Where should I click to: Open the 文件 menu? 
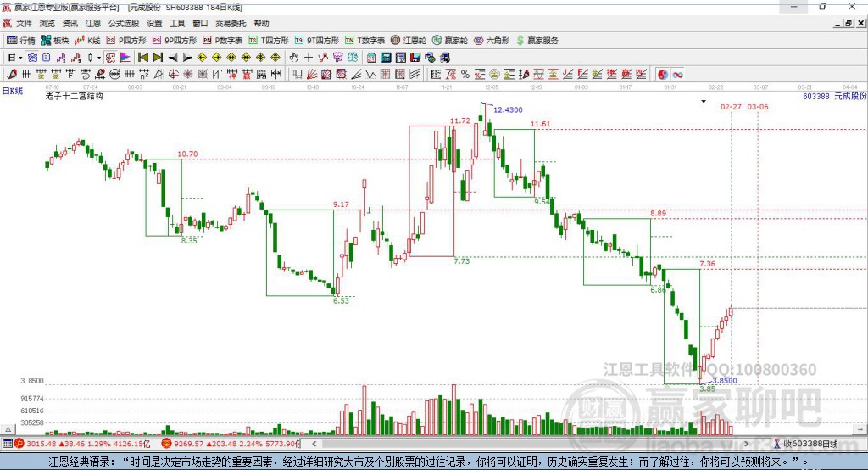pyautogui.click(x=25, y=23)
